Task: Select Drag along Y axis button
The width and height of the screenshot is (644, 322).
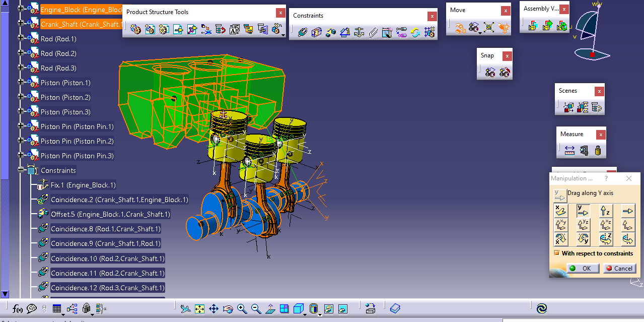Action: pyautogui.click(x=584, y=211)
